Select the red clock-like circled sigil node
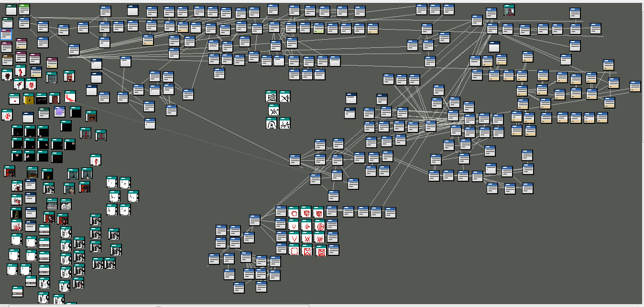 pos(320,226)
